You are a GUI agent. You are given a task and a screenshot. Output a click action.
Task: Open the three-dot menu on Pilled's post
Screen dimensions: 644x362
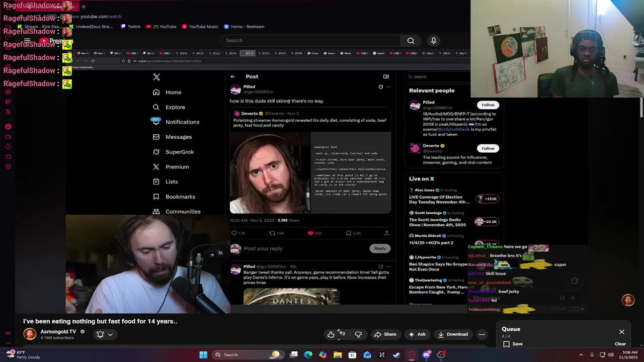coord(388,87)
